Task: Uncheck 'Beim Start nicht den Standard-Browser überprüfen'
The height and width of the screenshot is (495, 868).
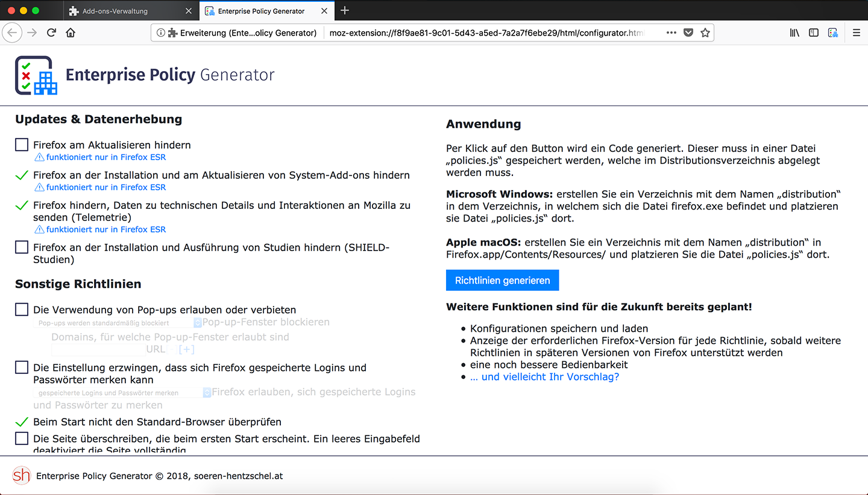Action: [22, 422]
